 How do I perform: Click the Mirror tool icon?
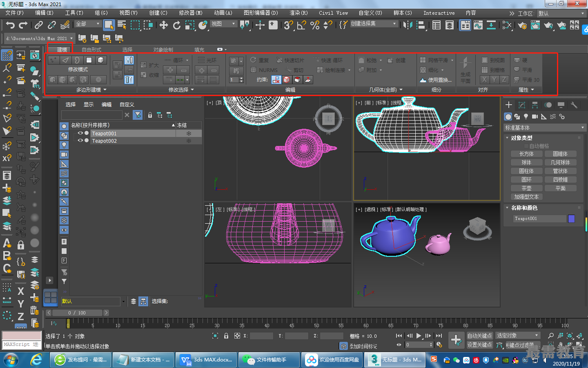click(408, 25)
